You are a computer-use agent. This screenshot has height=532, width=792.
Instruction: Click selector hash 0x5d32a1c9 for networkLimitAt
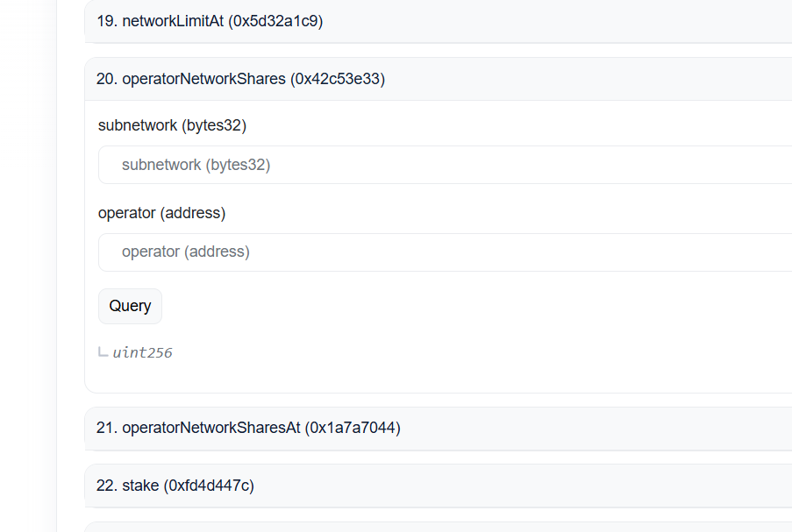[x=275, y=21]
